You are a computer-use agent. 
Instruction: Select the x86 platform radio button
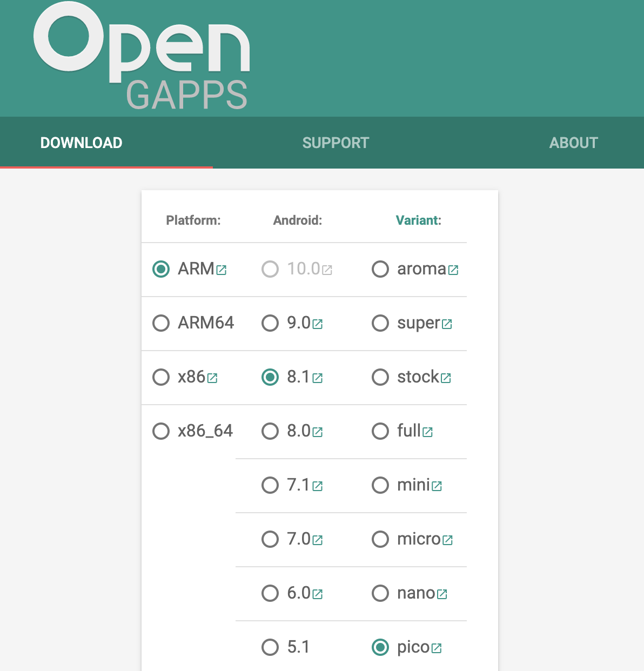pos(161,377)
